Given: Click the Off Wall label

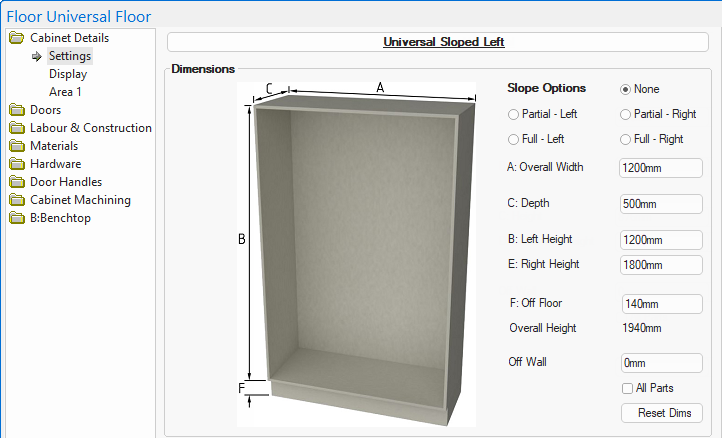Looking at the screenshot, I should [x=527, y=362].
